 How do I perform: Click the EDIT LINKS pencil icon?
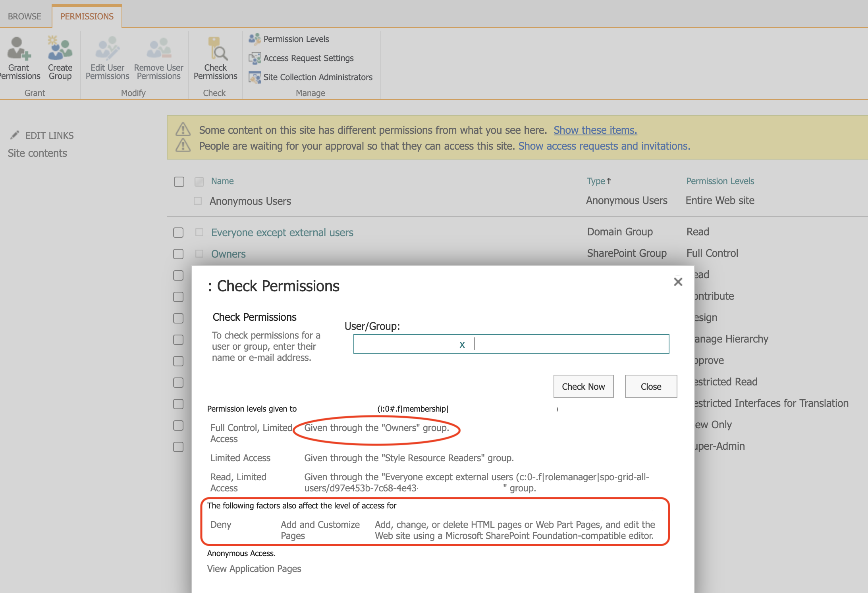[15, 135]
